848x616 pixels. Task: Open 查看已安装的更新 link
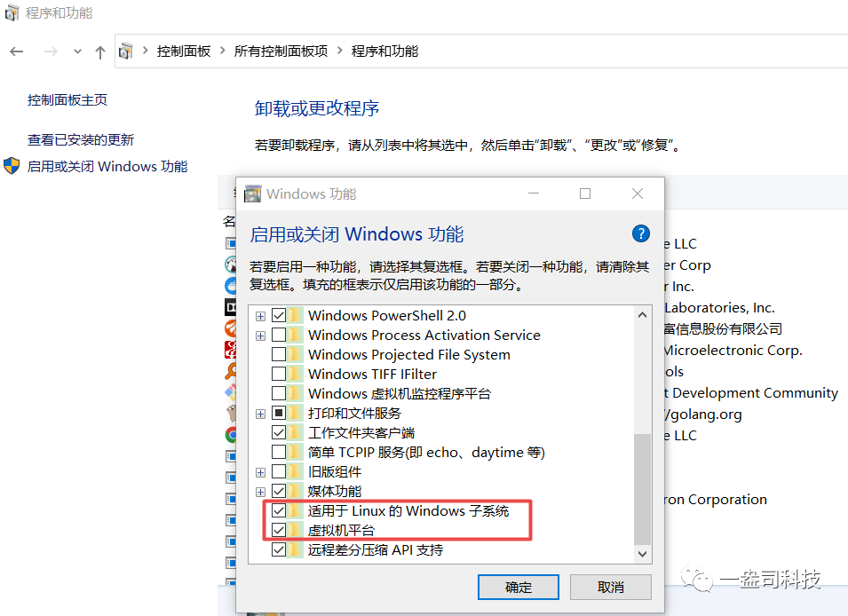pyautogui.click(x=81, y=139)
